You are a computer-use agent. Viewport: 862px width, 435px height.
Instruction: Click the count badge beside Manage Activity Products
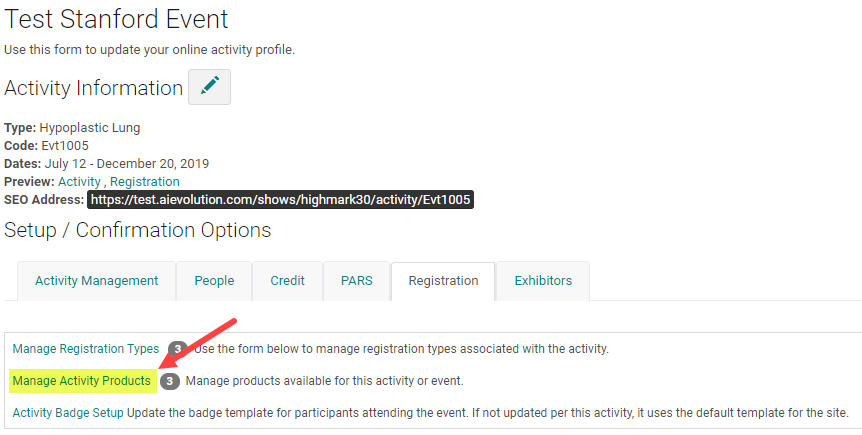170,381
